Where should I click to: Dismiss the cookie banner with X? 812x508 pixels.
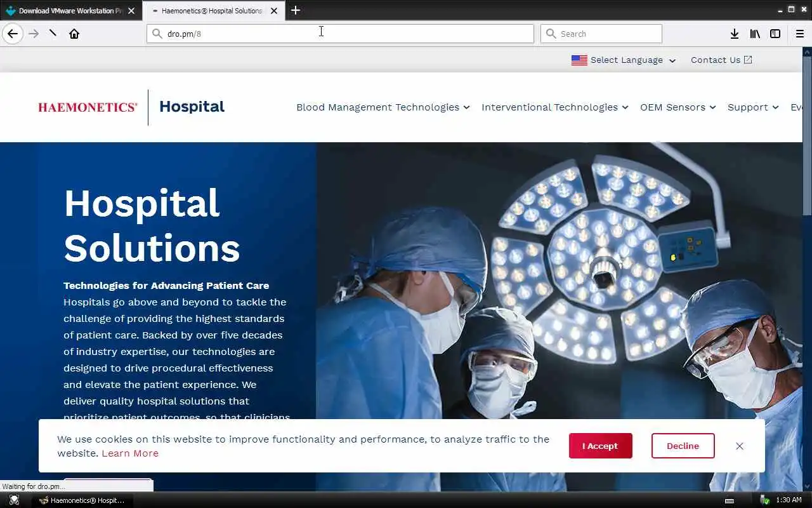pyautogui.click(x=740, y=446)
